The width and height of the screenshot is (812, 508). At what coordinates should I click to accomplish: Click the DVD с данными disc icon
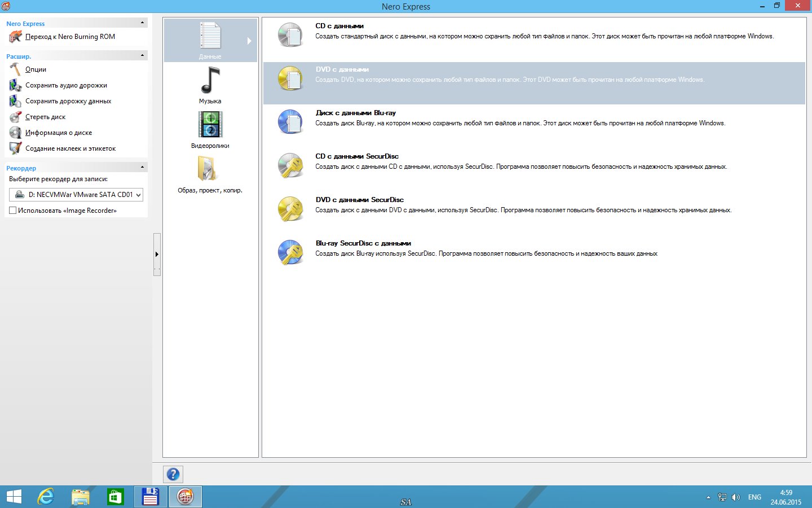[x=290, y=78]
